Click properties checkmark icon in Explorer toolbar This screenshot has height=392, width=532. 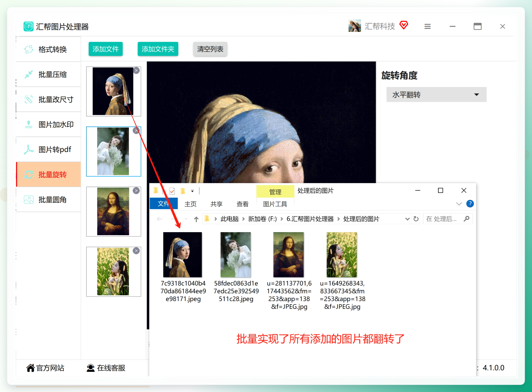(172, 191)
